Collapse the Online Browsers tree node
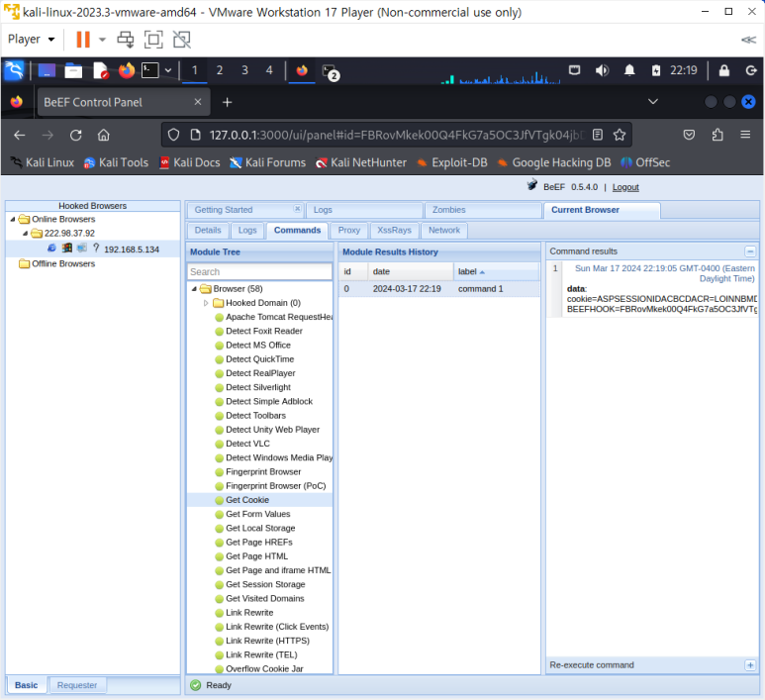 13,219
